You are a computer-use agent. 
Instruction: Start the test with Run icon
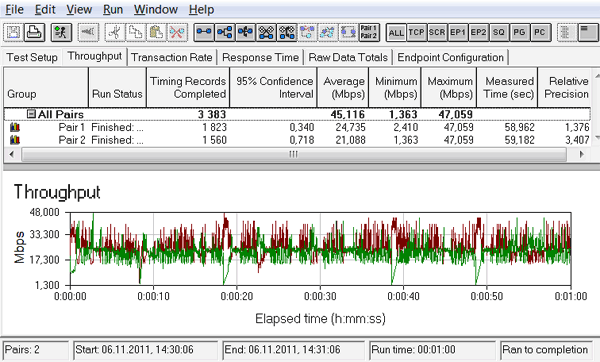[x=61, y=33]
